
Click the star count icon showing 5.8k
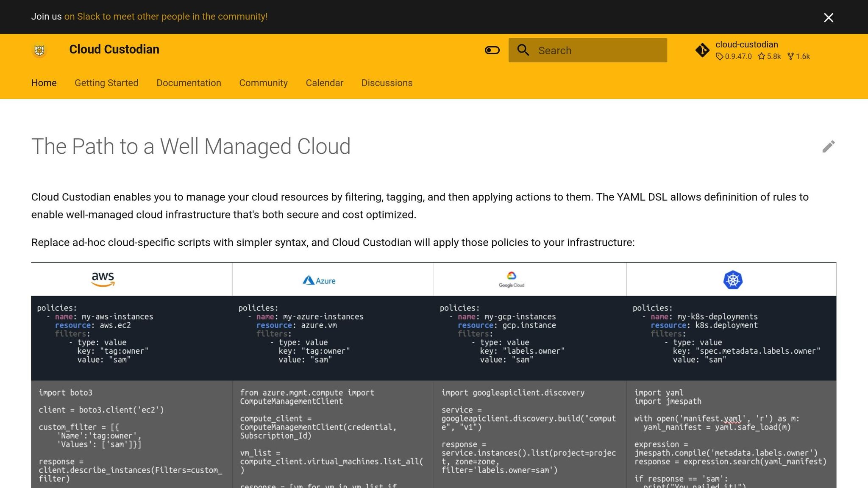(x=762, y=56)
